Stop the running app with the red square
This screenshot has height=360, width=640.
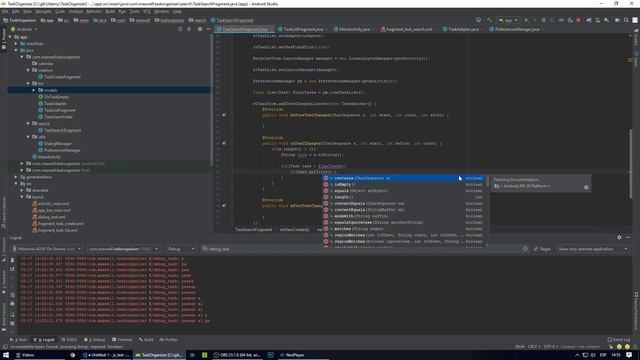pyautogui.click(x=578, y=20)
